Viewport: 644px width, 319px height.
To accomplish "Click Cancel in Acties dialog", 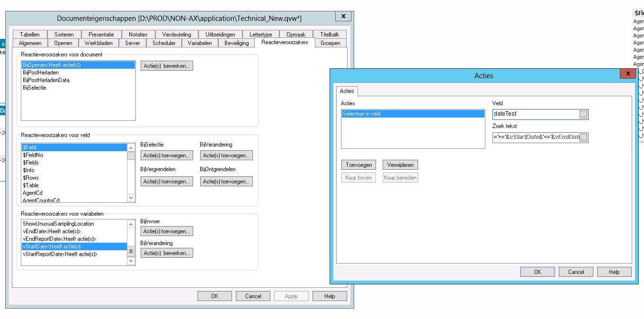I will click(576, 272).
